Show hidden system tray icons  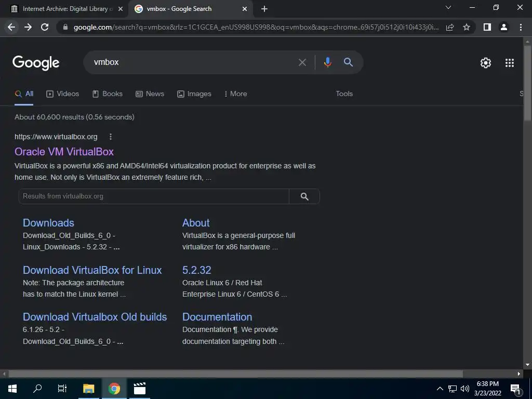tap(440, 389)
